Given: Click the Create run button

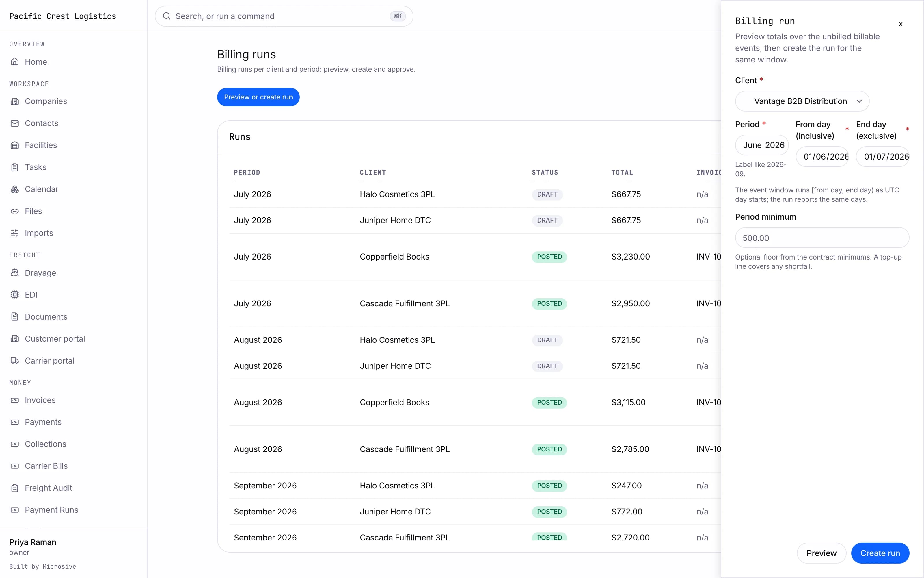Looking at the screenshot, I should [880, 553].
